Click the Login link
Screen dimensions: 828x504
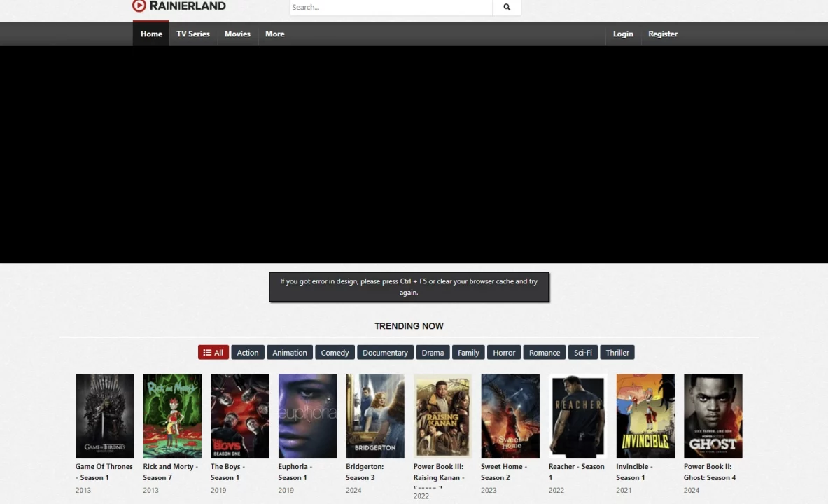(622, 34)
